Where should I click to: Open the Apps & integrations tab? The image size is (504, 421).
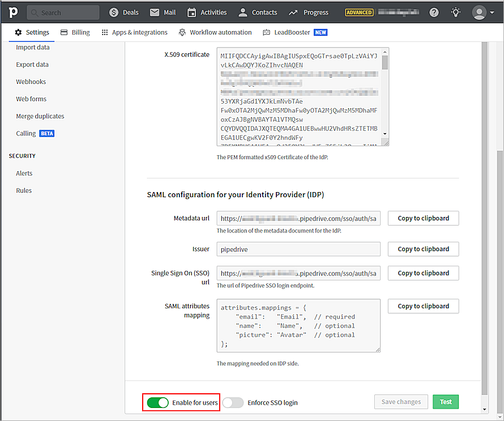click(134, 32)
